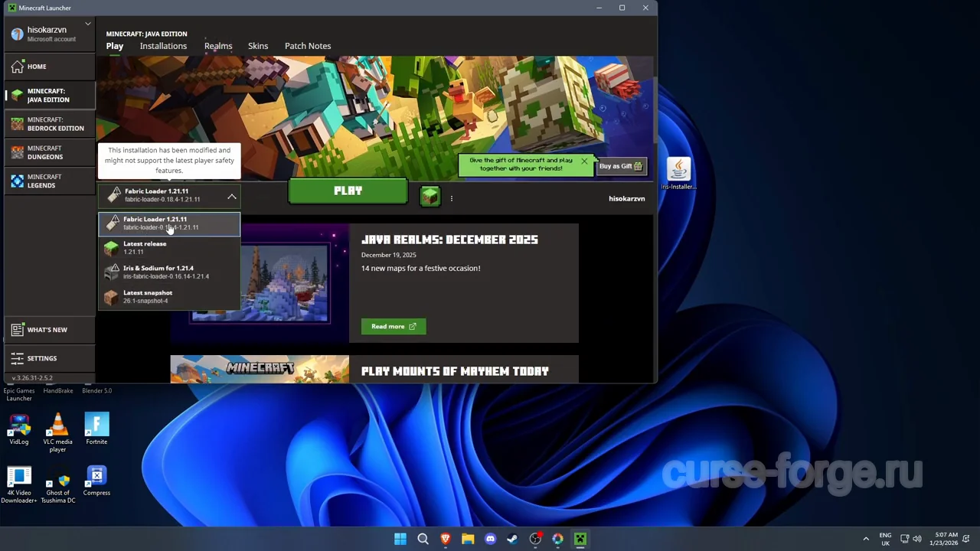Click the Play Mounts of Mayhem Today headline
The width and height of the screenshot is (980, 551).
tap(455, 371)
